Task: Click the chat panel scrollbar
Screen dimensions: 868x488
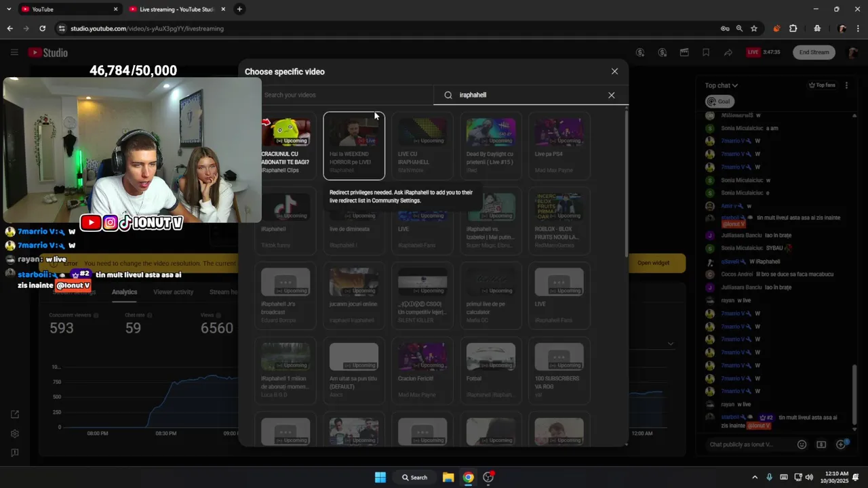Action: click(x=854, y=395)
